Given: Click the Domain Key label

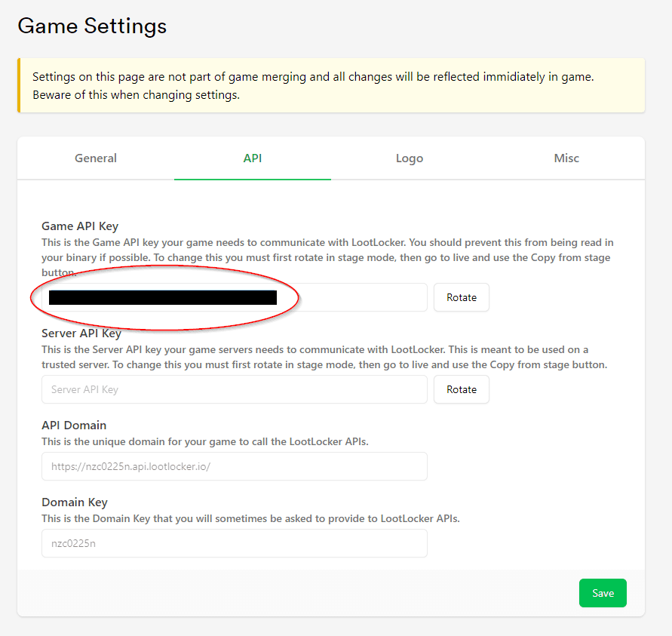Looking at the screenshot, I should pyautogui.click(x=75, y=502).
